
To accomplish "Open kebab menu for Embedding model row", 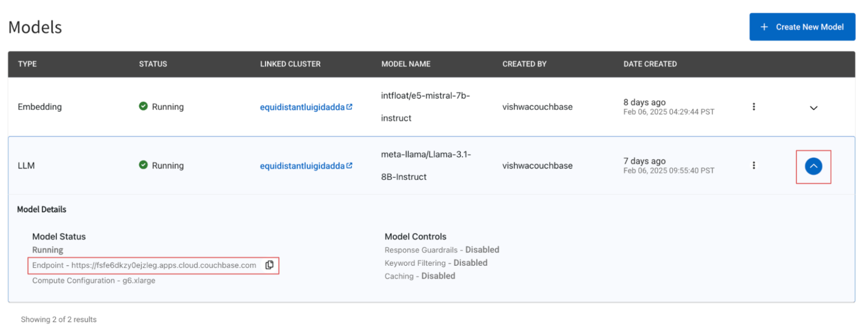I will coord(754,107).
